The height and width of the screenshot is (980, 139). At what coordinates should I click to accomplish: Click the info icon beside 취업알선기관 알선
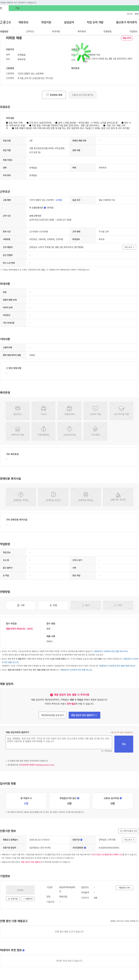click(x=78, y=798)
